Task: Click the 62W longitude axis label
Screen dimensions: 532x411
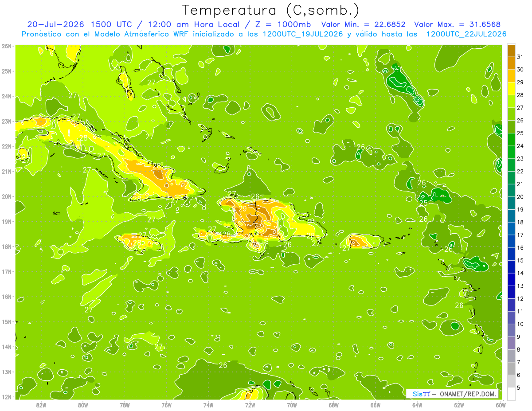Action: (x=459, y=404)
